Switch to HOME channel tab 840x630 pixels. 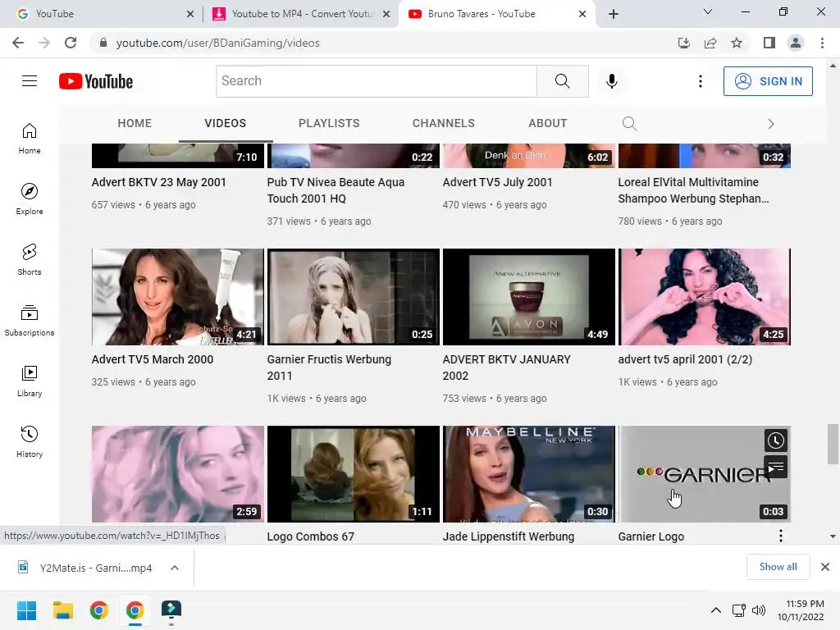coord(135,123)
